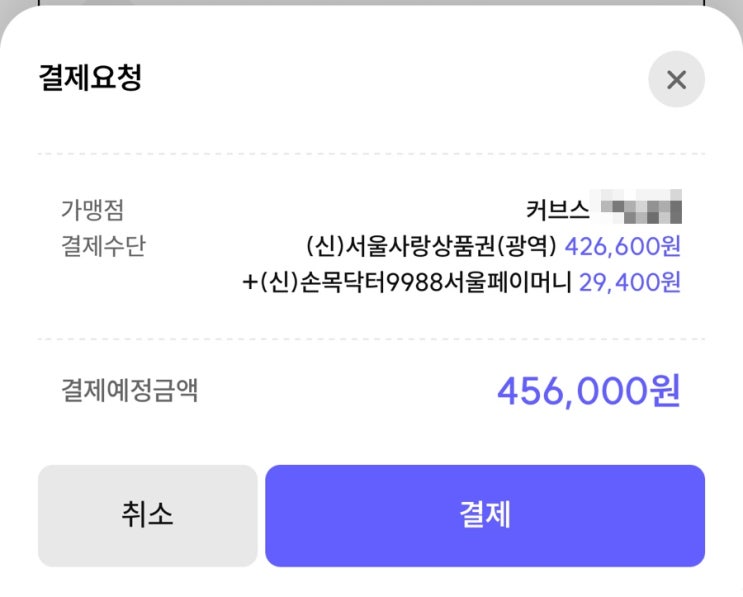
Task: Click the plus sign before 손목닥터9988
Action: tap(249, 283)
